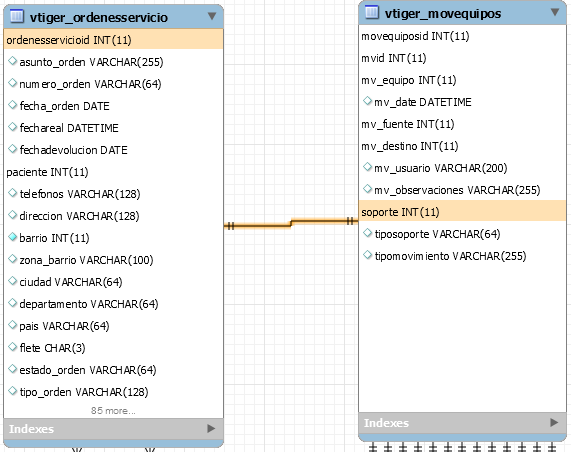Click the diamond icon beside mv_usuario
Viewport: 571px width, 452px height.
coord(367,167)
